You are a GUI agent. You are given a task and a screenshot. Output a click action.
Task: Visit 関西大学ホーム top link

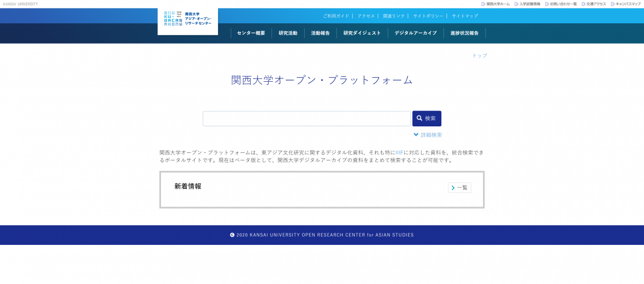point(495,4)
